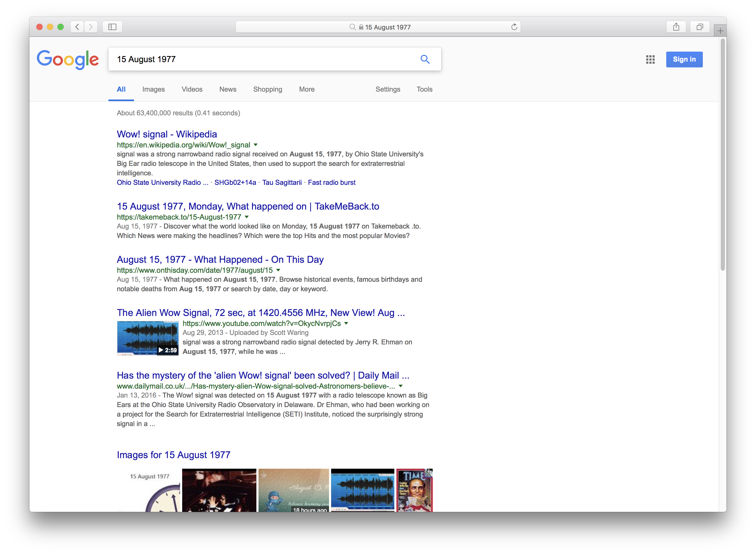
Task: Open the On This Day result
Action: pyautogui.click(x=220, y=260)
